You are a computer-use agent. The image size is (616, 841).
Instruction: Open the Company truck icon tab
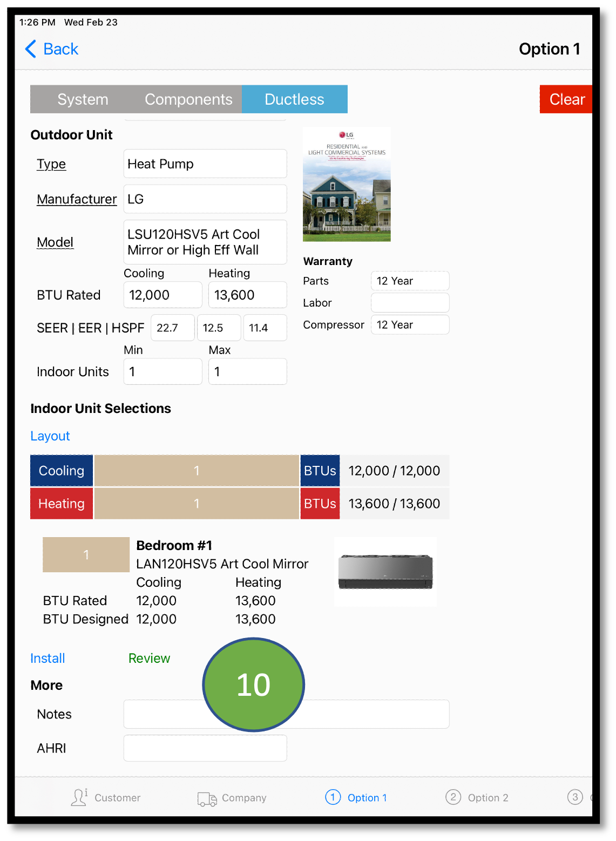click(x=207, y=798)
